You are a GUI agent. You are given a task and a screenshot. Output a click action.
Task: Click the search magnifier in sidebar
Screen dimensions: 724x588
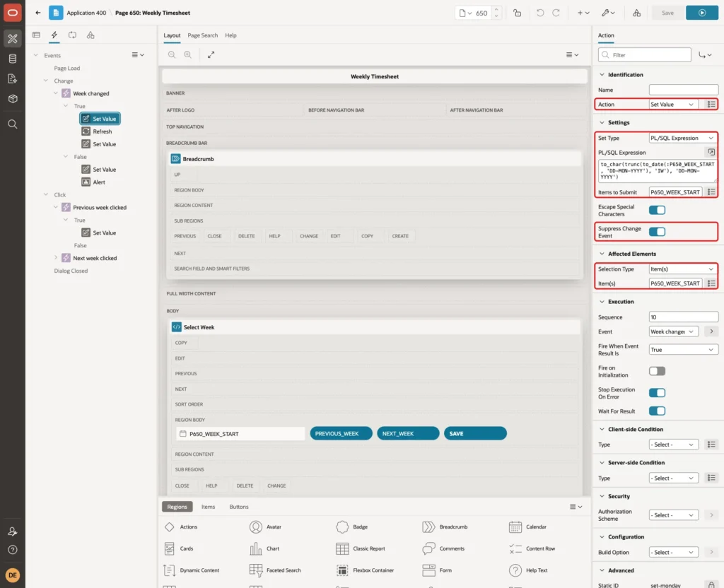pyautogui.click(x=13, y=124)
